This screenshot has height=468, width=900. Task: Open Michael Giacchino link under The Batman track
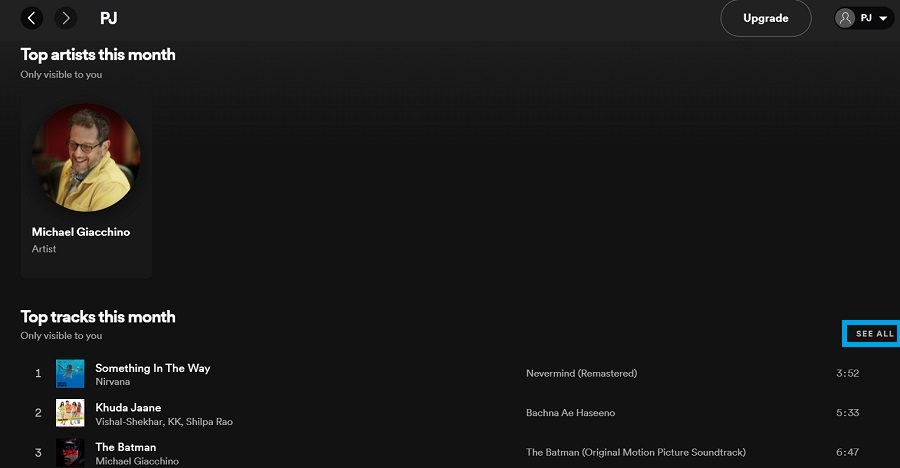coord(137,461)
